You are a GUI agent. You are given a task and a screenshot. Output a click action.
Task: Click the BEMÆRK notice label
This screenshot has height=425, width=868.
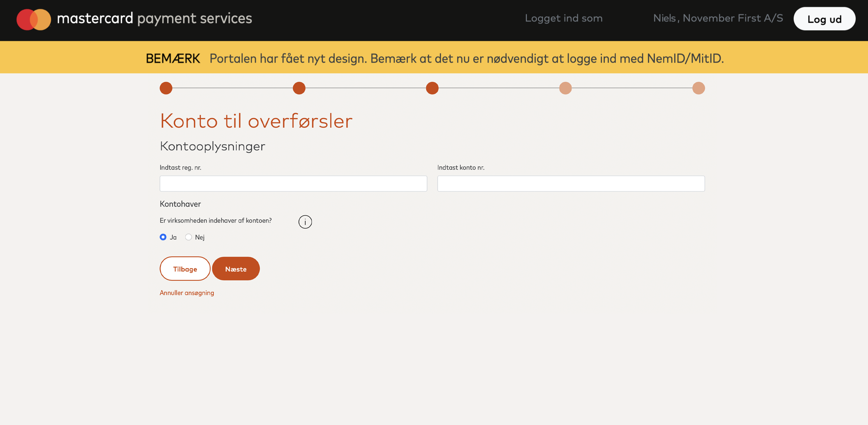tap(173, 59)
